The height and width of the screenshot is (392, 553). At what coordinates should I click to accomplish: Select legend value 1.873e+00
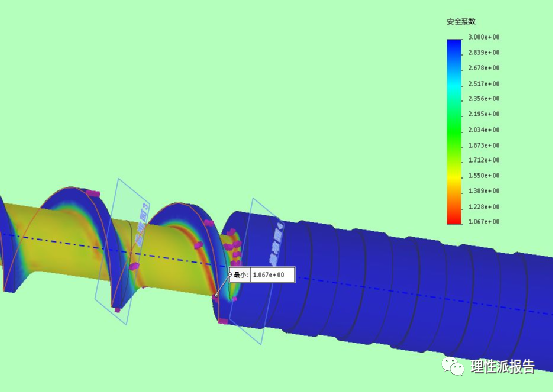(484, 145)
